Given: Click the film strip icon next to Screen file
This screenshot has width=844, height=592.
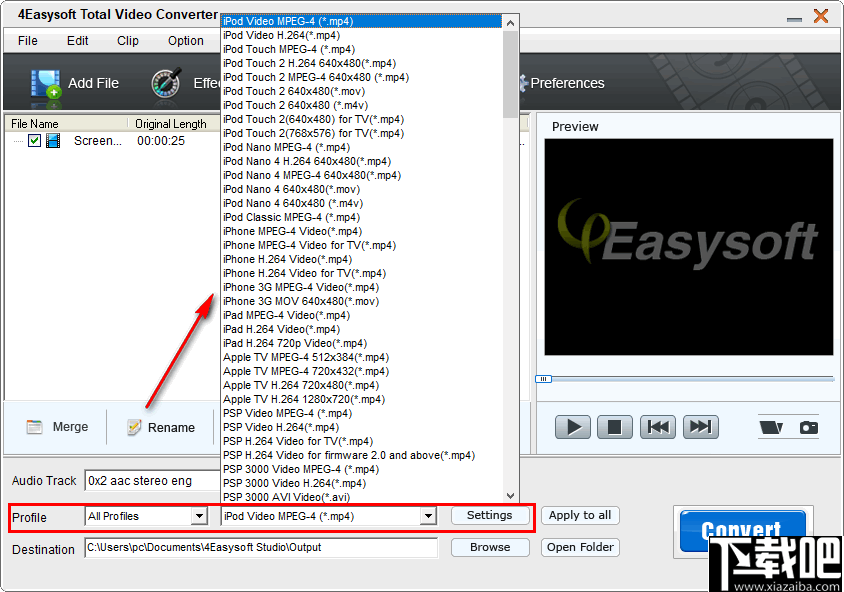Looking at the screenshot, I should click(x=53, y=141).
